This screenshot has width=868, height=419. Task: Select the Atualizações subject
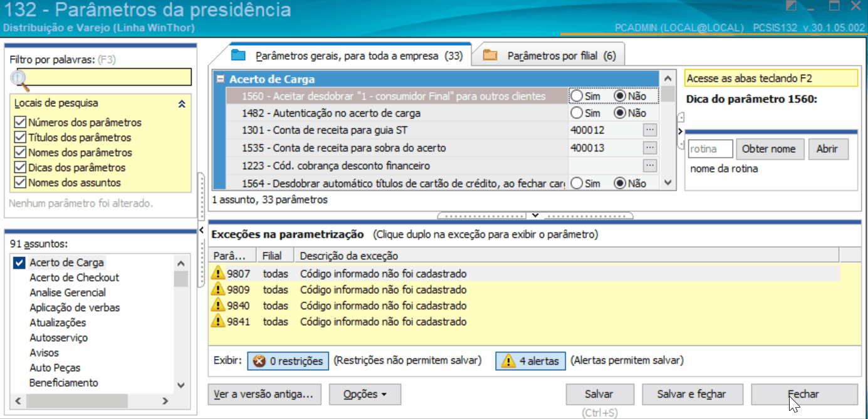[x=58, y=323]
